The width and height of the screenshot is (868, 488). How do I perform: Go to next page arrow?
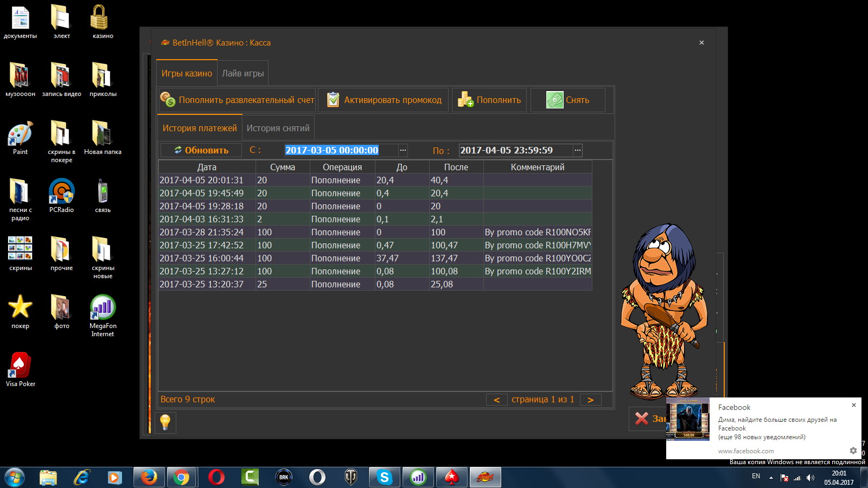point(591,400)
